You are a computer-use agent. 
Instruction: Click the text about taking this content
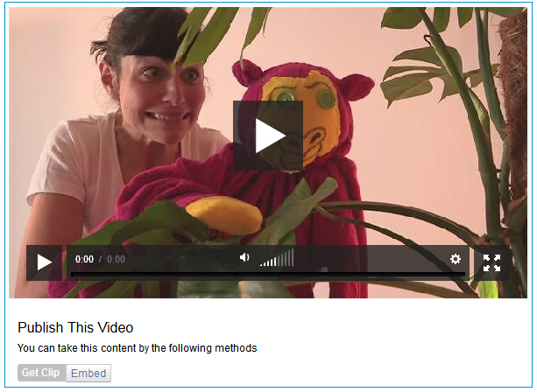[x=137, y=348]
